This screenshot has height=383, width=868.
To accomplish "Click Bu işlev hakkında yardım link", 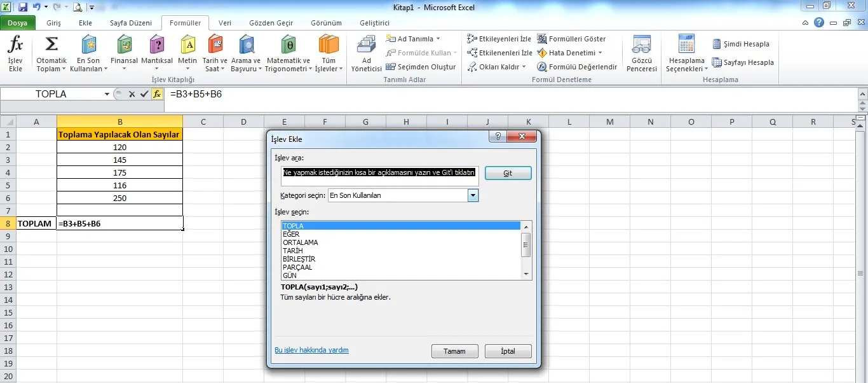I will tap(311, 350).
